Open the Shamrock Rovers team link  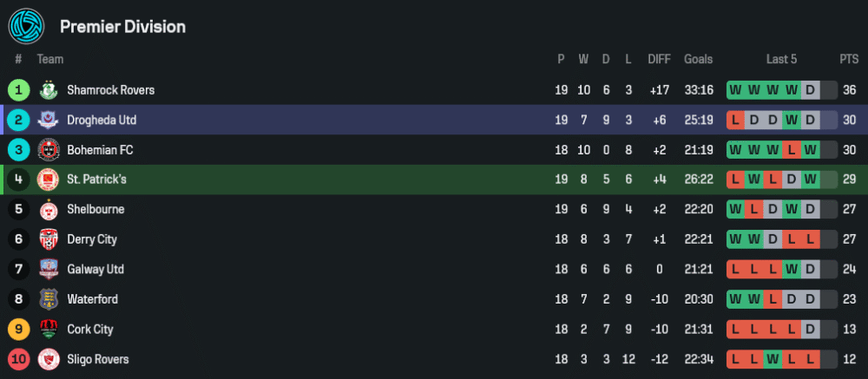pos(110,90)
